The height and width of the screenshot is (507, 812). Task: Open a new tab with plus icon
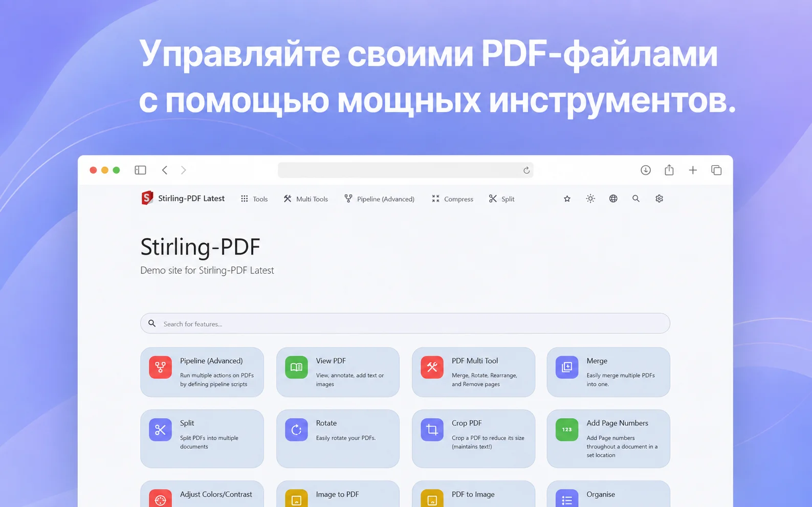[x=693, y=170]
